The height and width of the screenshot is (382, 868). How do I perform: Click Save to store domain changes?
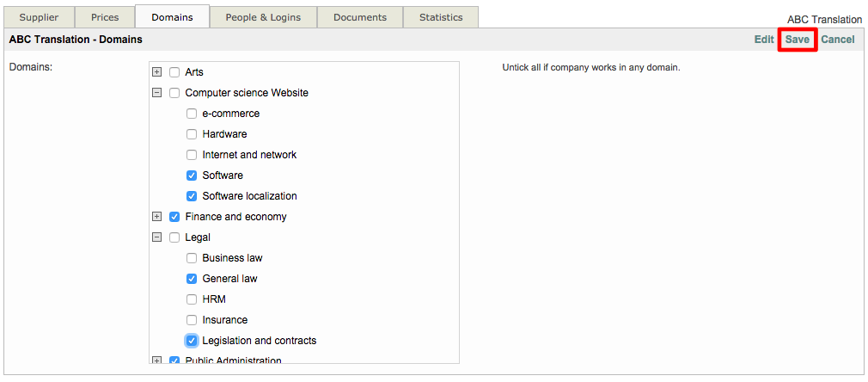click(x=797, y=40)
